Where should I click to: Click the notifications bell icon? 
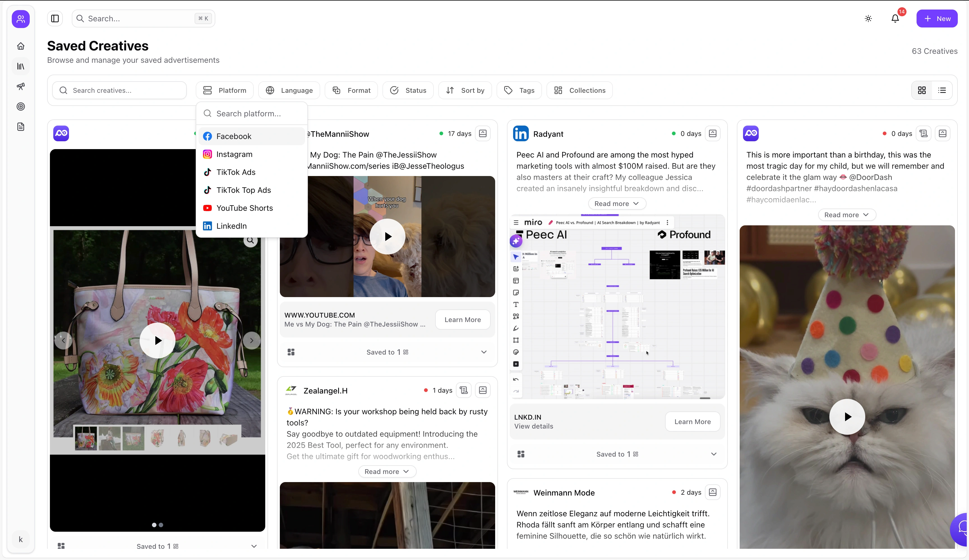(895, 18)
